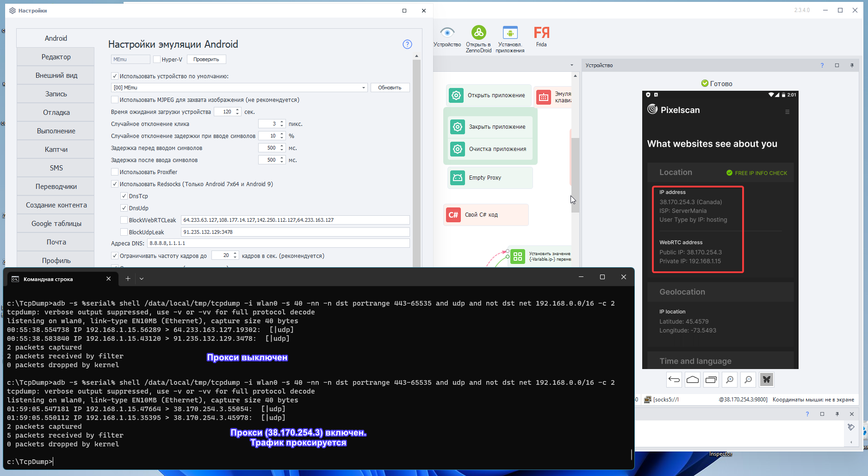
Task: Open the Внешний вид settings tab
Action: [56, 75]
